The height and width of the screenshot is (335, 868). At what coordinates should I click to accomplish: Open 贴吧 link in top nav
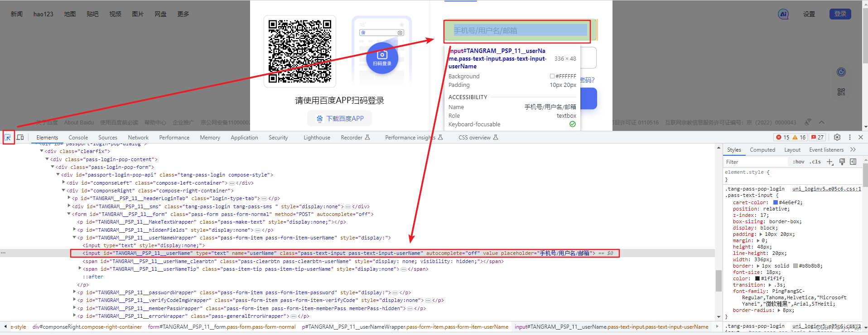click(92, 14)
